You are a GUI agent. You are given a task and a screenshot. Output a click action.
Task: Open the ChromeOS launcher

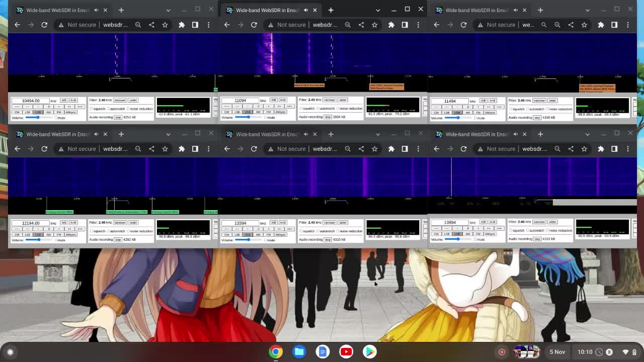[x=10, y=352]
